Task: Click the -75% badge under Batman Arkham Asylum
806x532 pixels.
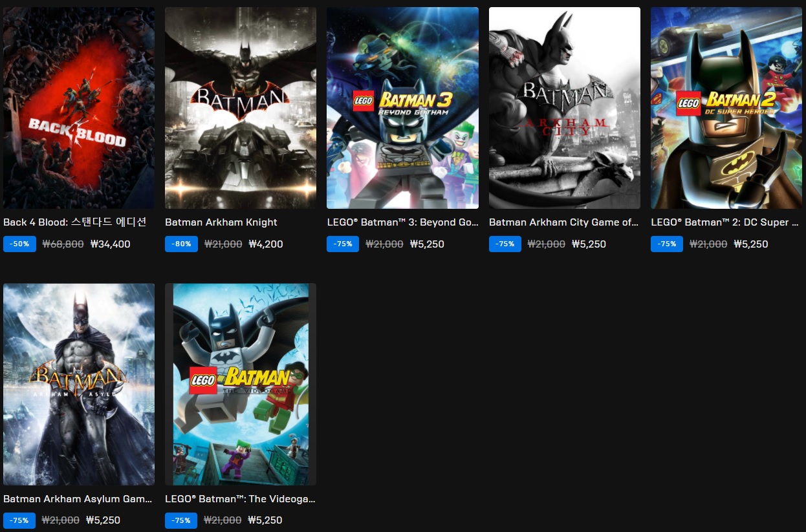Action: [x=19, y=520]
